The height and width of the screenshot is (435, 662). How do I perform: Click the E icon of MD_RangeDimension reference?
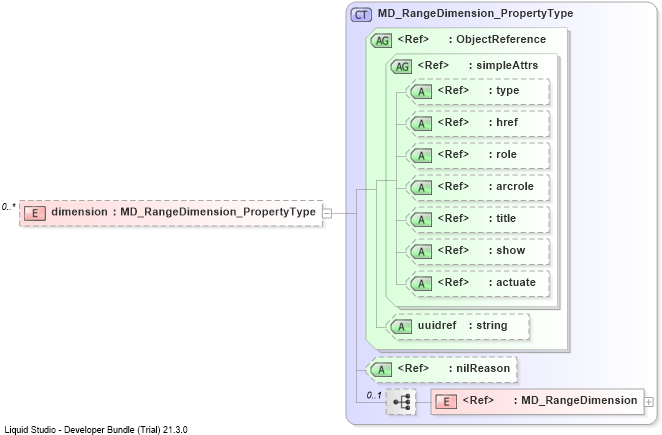pos(446,402)
